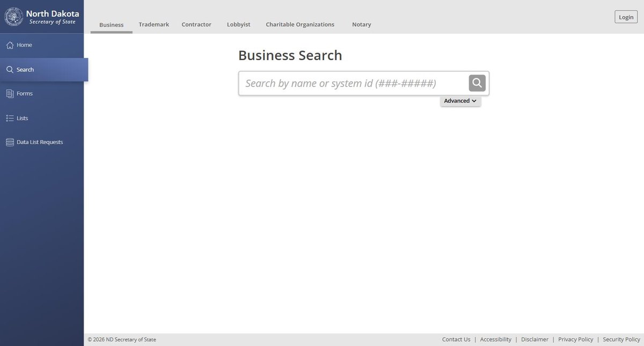Screen dimensions: 644x346
Task: Click the North Dakota Secretary of State title
Action: point(53,17)
